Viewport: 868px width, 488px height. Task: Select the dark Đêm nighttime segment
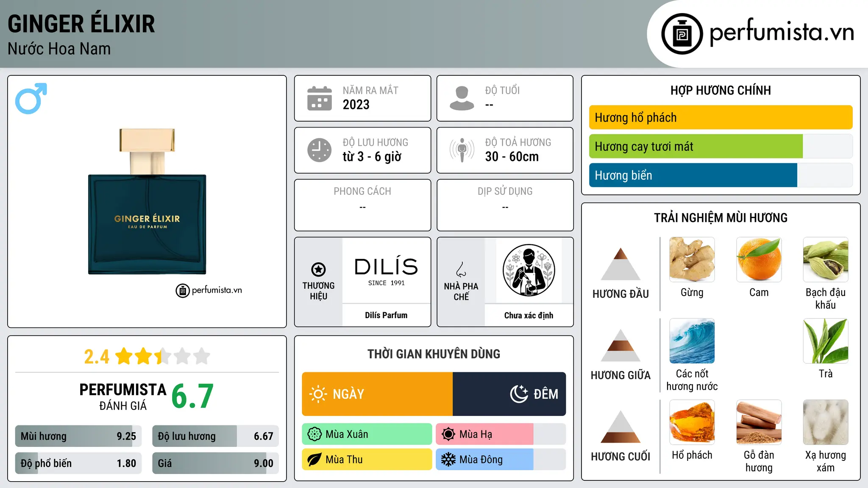pyautogui.click(x=509, y=394)
